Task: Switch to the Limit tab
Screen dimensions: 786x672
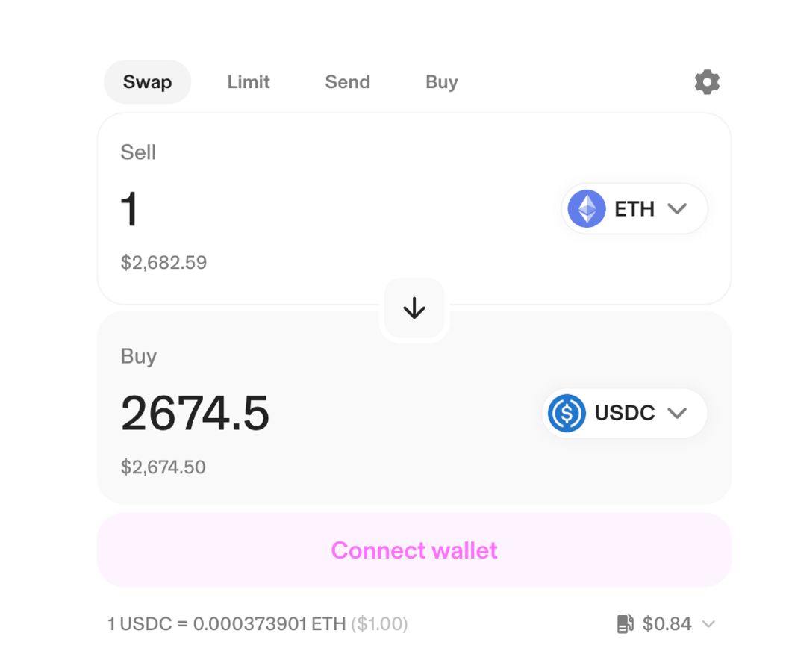Action: pyautogui.click(x=249, y=82)
